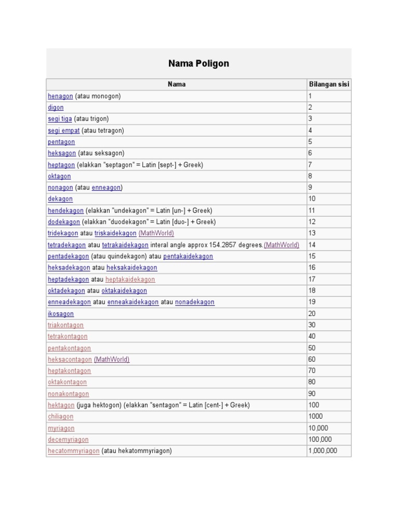Click the hecatommyriagon link
The width and height of the screenshot is (399, 532).
tap(74, 451)
